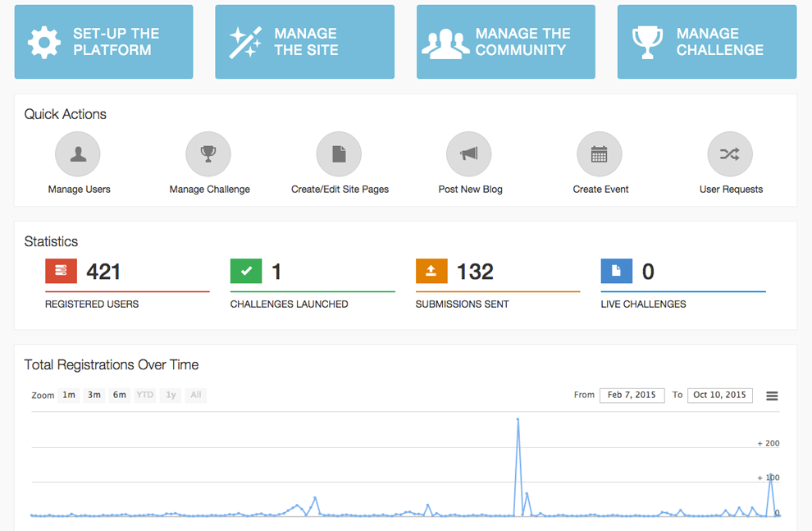The image size is (812, 531).
Task: Open the Set-Up The Platform tile
Action: [103, 42]
